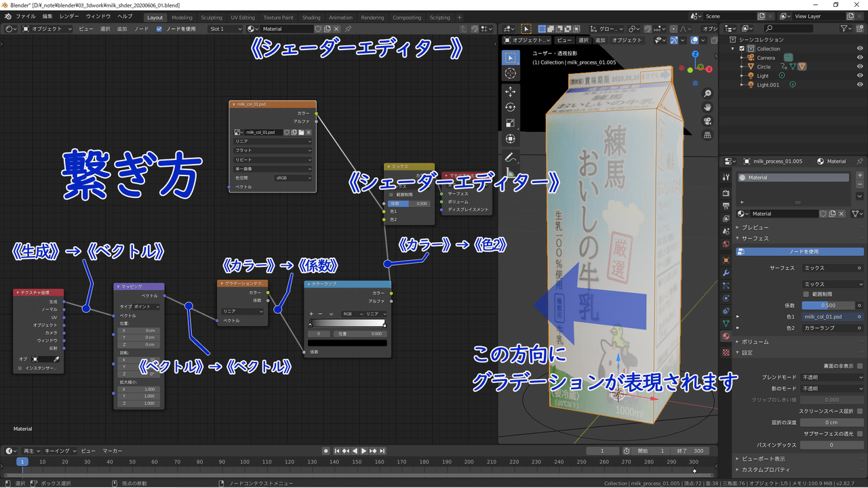The height and width of the screenshot is (488, 868).
Task: Hide Circle using its eye icon
Action: pyautogui.click(x=860, y=66)
